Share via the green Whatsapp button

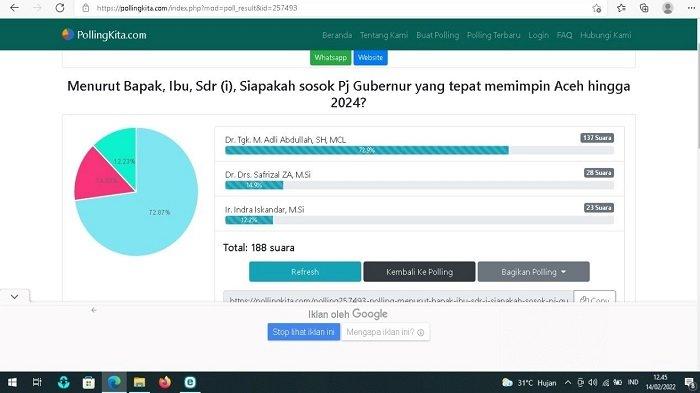click(330, 58)
